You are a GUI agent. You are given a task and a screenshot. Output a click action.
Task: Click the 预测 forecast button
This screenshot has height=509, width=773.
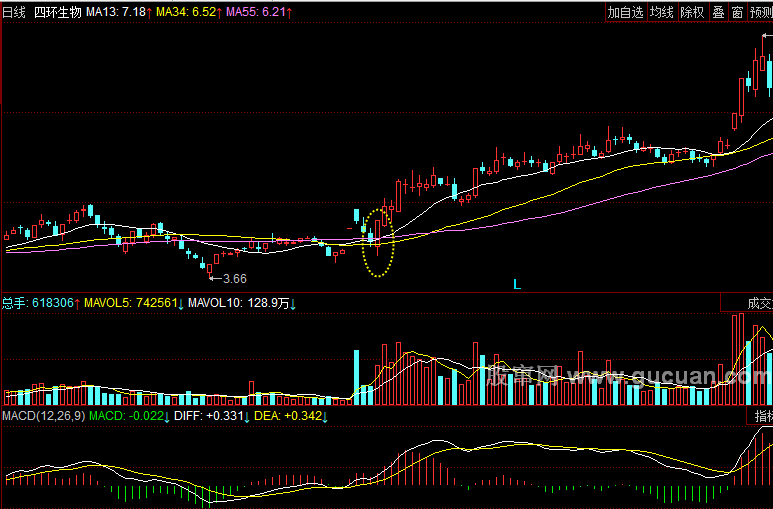pos(760,12)
